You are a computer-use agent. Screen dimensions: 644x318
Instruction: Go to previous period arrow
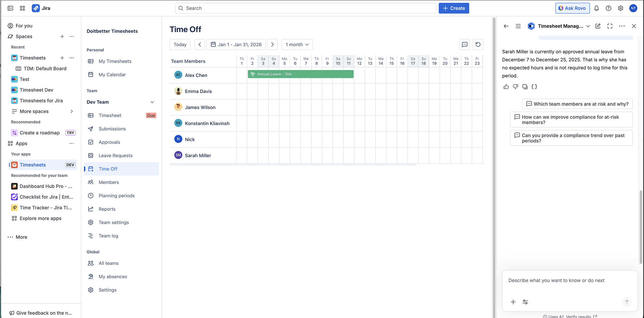pos(200,44)
